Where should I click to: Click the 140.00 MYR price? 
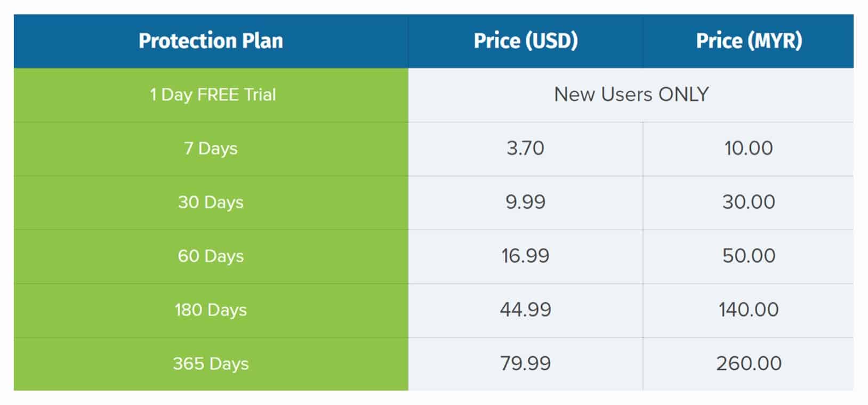click(x=749, y=310)
